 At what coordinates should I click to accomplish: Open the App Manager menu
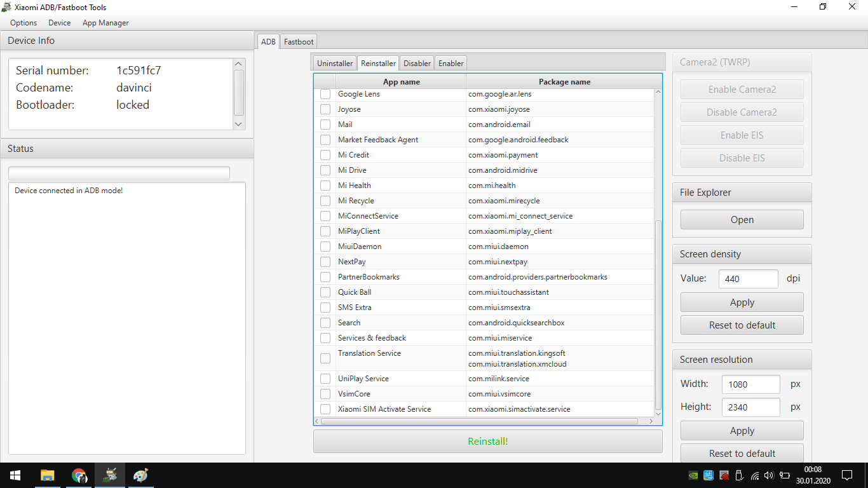(105, 23)
